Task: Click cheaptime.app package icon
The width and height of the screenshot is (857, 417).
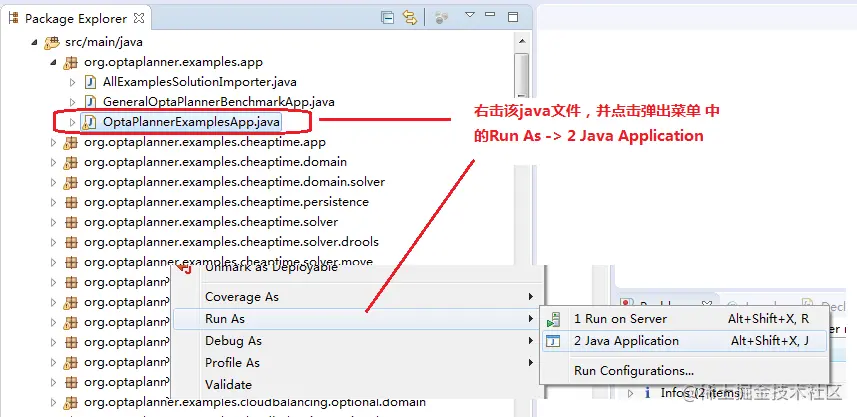Action: click(71, 143)
